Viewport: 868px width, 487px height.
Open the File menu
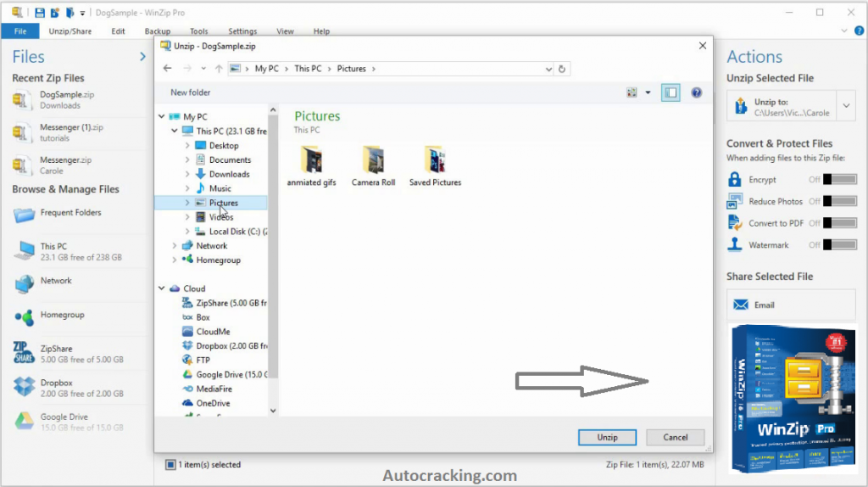[x=20, y=31]
